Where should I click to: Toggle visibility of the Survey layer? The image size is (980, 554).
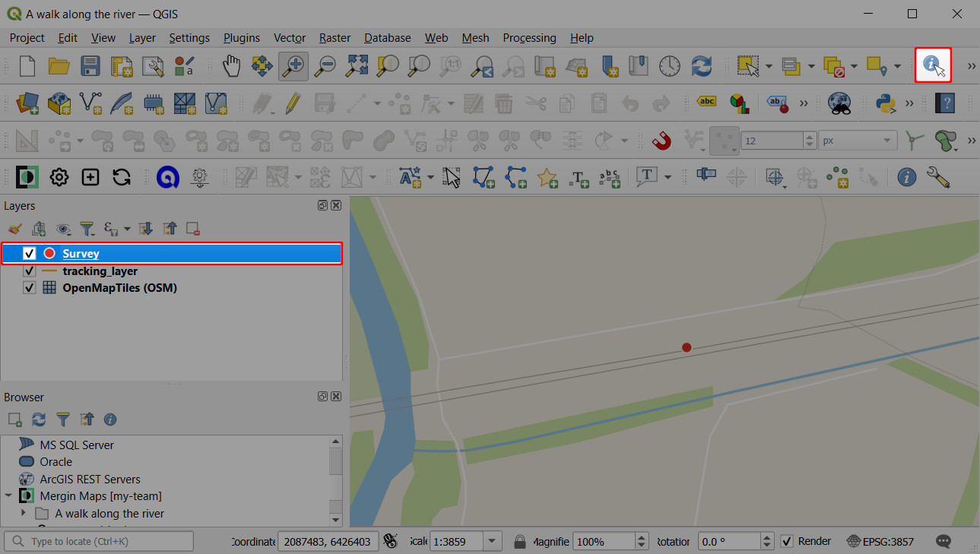[x=30, y=254]
